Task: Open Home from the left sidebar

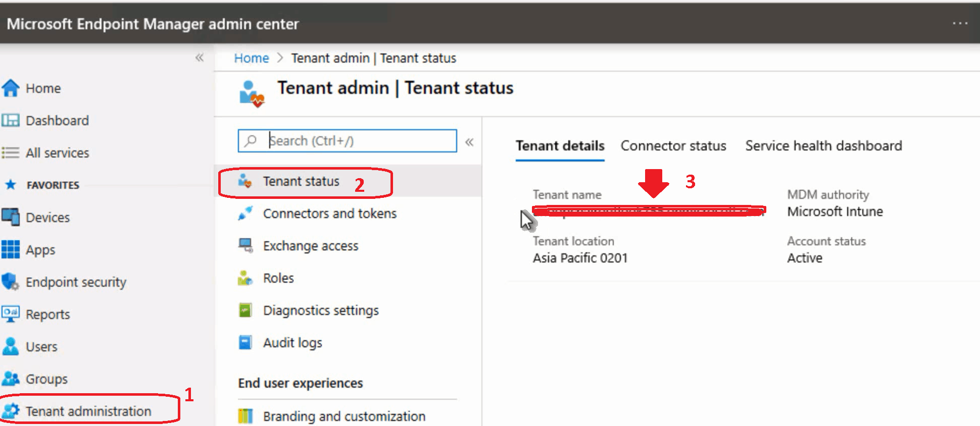Action: tap(43, 88)
